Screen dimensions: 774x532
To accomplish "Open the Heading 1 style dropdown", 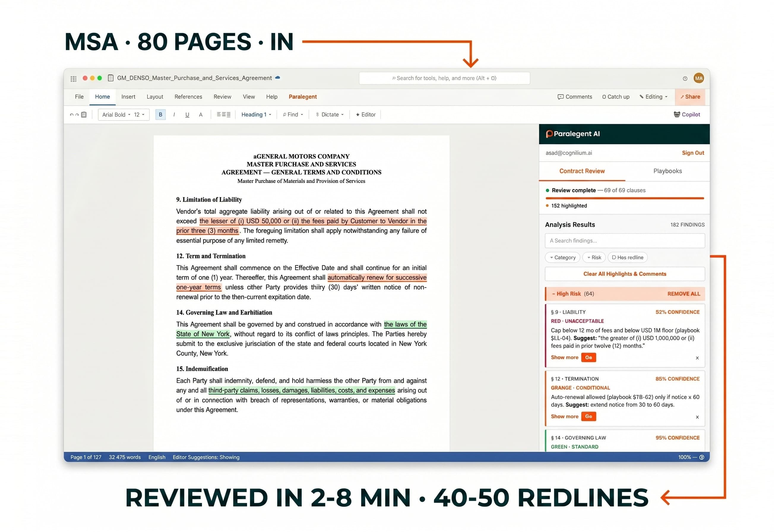I will [256, 115].
